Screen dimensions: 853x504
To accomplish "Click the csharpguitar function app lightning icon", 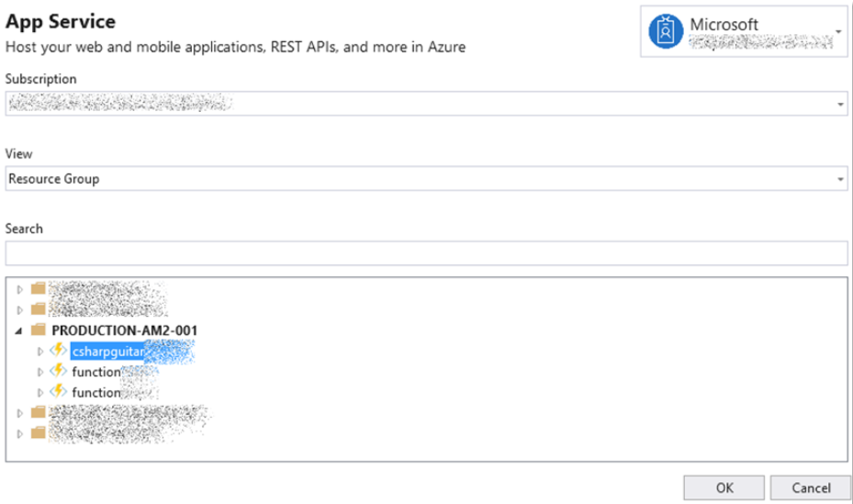I will click(58, 350).
